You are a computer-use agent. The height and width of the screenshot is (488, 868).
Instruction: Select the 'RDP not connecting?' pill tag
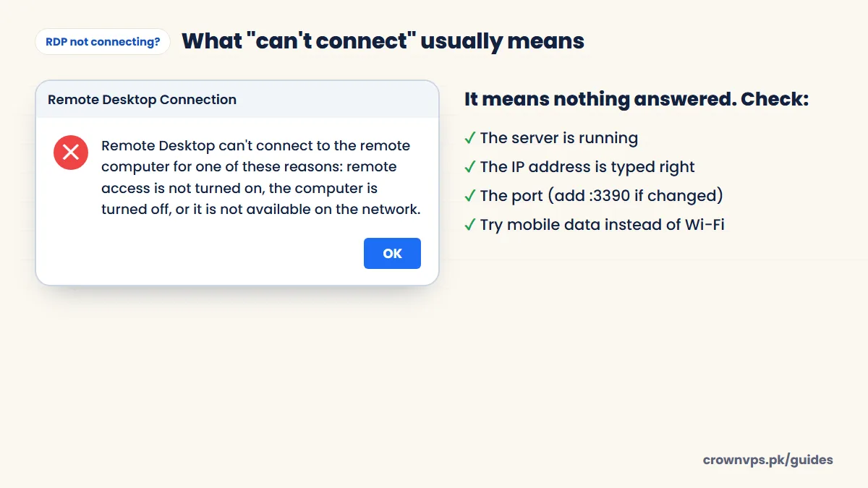pos(103,42)
